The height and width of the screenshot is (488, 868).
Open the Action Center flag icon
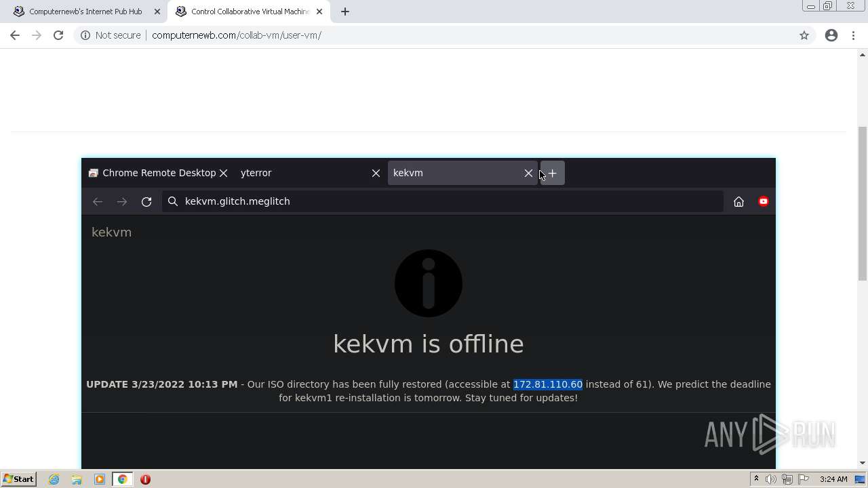[x=804, y=479]
